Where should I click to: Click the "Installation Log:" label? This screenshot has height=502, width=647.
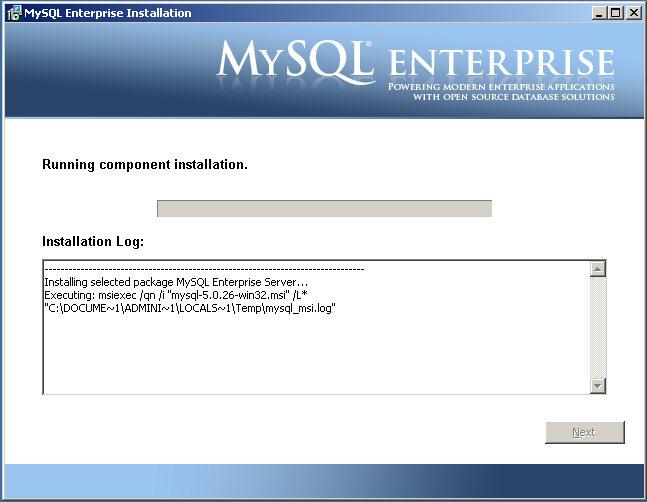coord(93,242)
